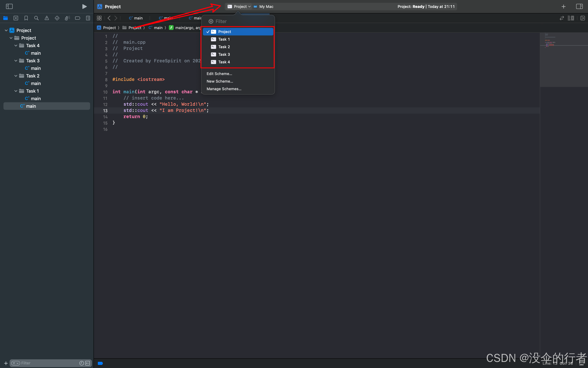Open the Report navigator icon
Screen dimensions: 588x368
pos(88,18)
